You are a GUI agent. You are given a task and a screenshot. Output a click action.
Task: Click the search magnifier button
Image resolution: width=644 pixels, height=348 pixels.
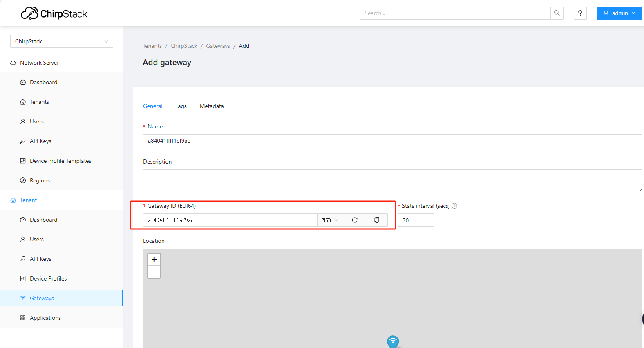557,13
